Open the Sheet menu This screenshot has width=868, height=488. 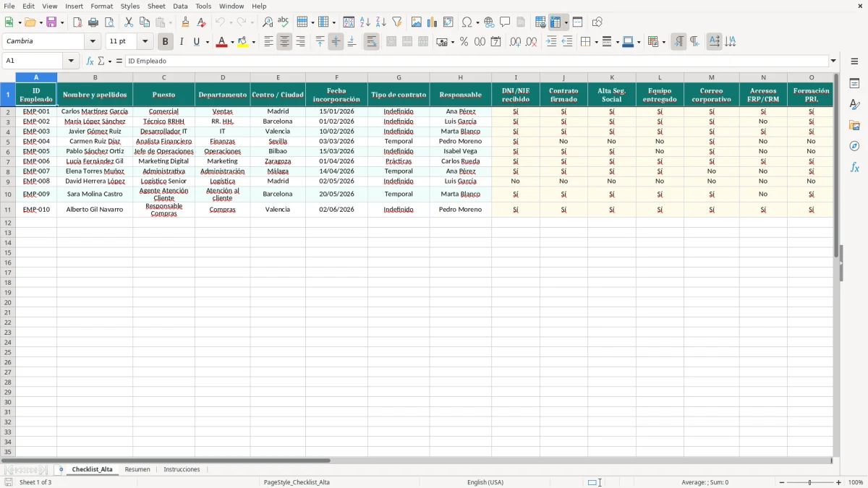[157, 6]
